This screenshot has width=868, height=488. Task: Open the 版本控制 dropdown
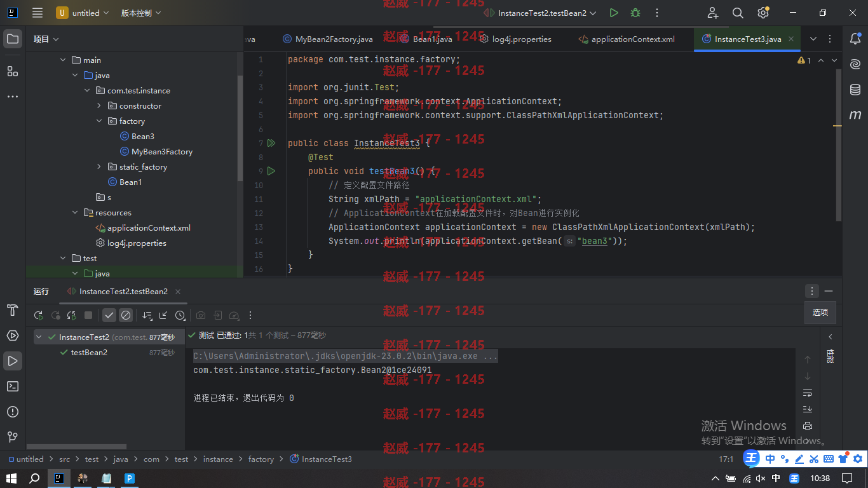coord(141,13)
